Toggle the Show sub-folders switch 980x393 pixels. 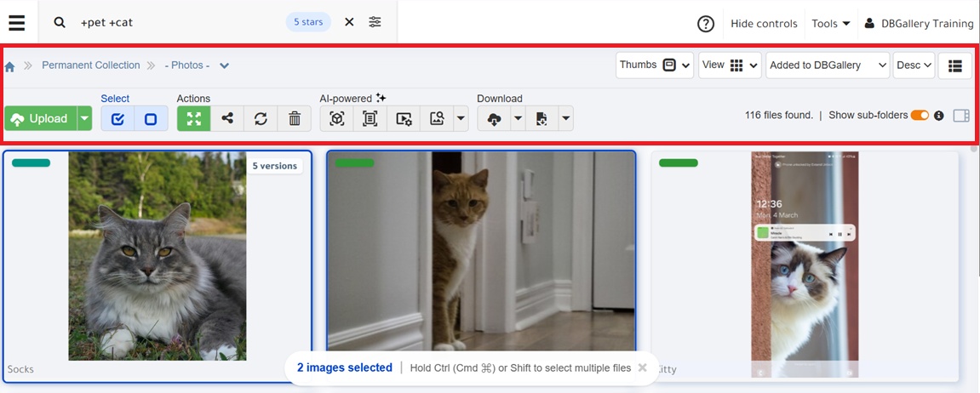point(919,116)
